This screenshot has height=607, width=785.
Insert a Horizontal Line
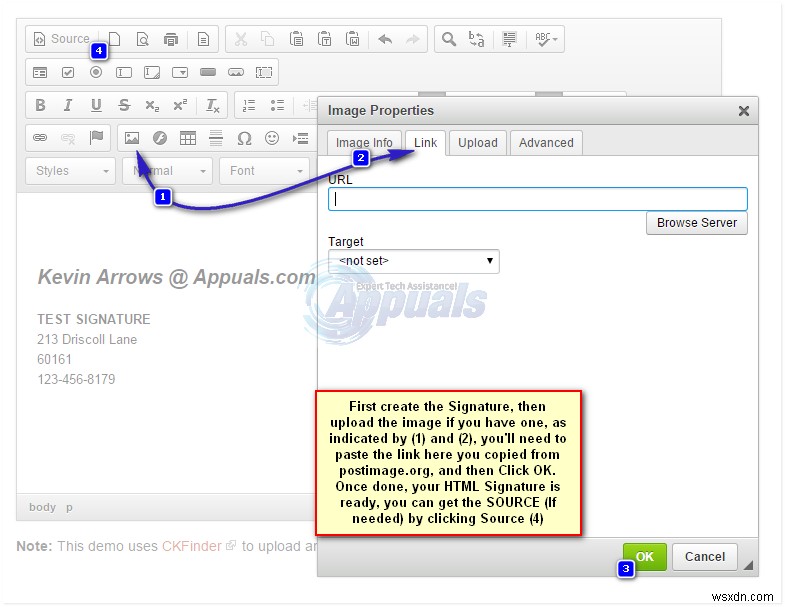coord(216,138)
